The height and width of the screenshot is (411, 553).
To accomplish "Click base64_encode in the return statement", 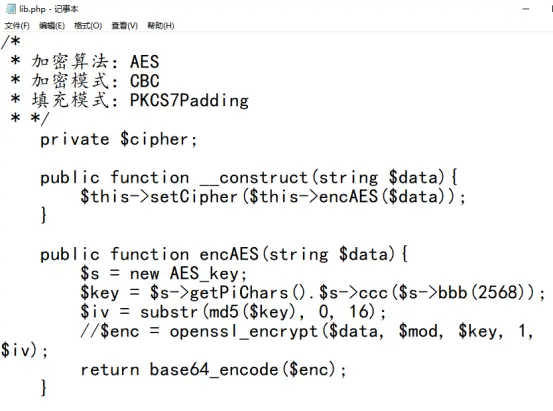I will [x=214, y=370].
